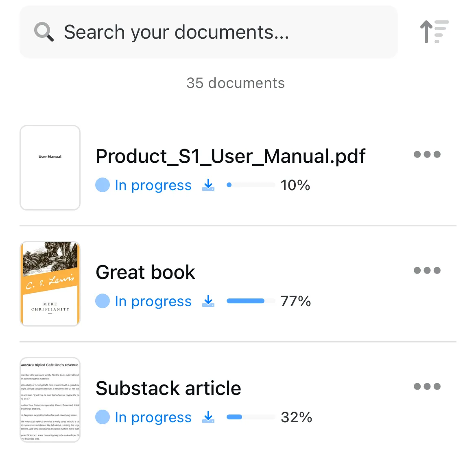Open the Product_S1_User_Manual.pdf document title

click(230, 156)
